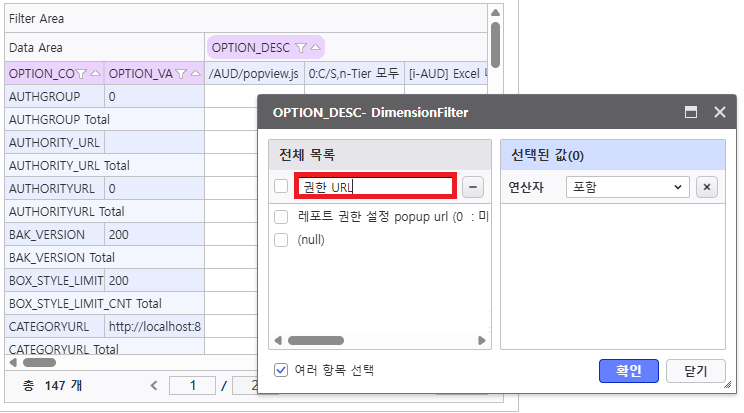744x413 pixels.
Task: Maximize the DimensionFilter dialog
Action: click(690, 113)
